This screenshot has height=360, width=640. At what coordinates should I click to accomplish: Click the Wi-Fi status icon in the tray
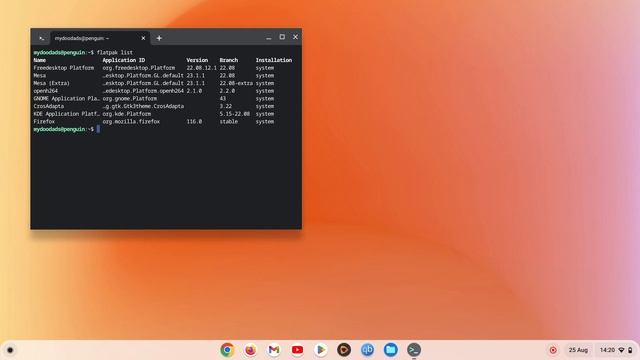[x=621, y=350]
